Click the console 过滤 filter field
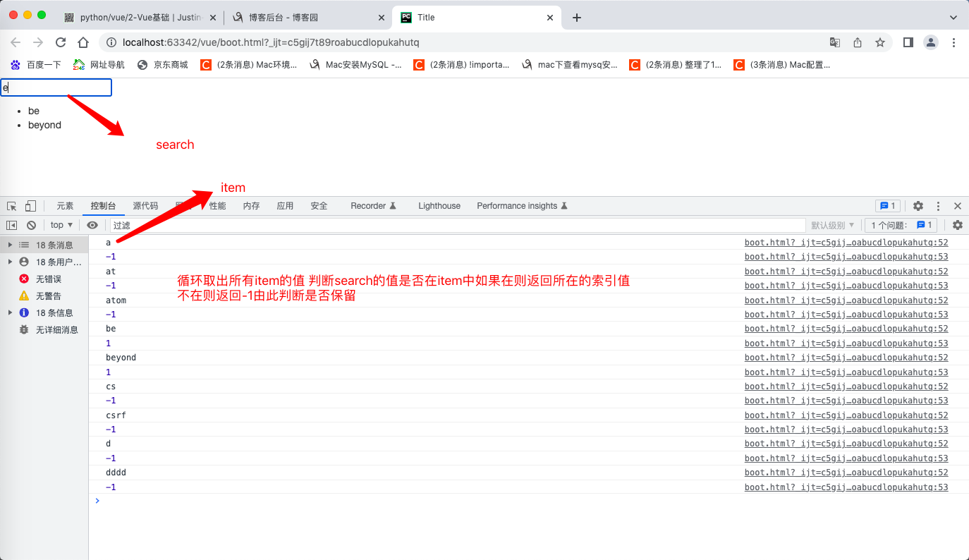The width and height of the screenshot is (969, 560). [457, 225]
